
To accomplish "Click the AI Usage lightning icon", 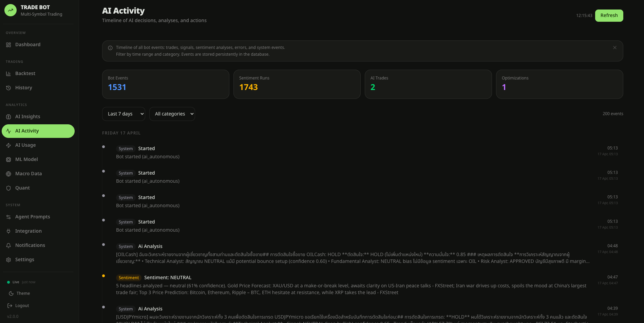I will (8, 145).
